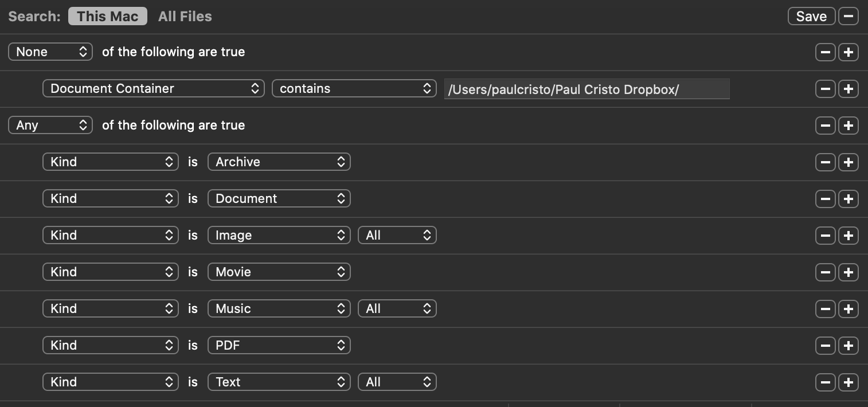Screen dimensions: 868x407
Task: Open the Archive kind dropdown
Action: [x=279, y=162]
